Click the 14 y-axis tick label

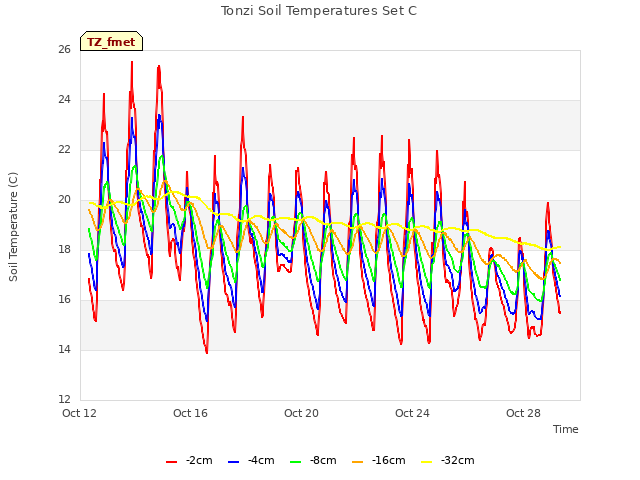(x=64, y=349)
